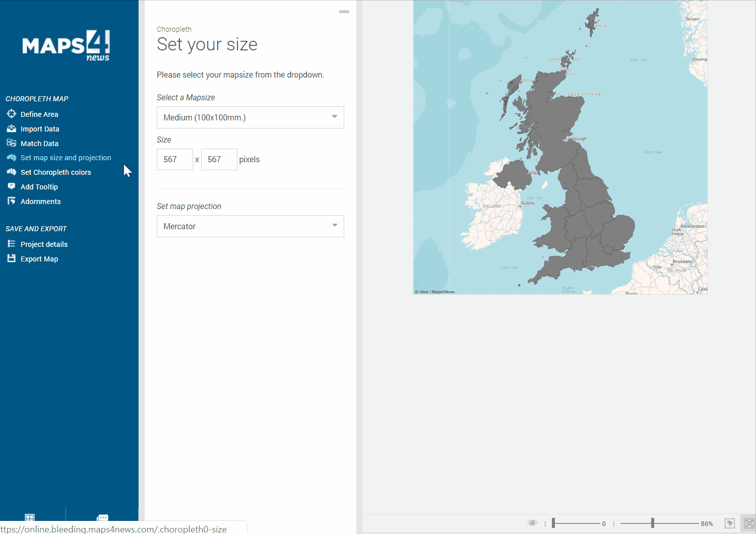Open the Adornments section
756x534 pixels.
pos(40,202)
